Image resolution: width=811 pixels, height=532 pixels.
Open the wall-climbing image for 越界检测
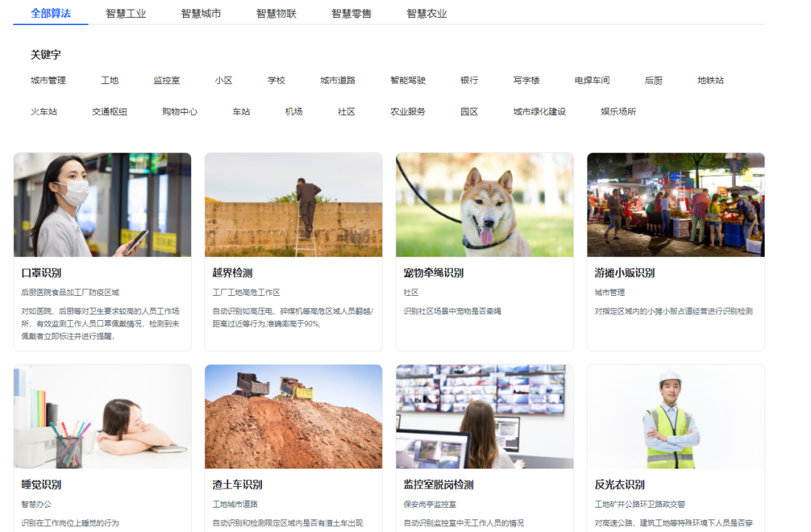pyautogui.click(x=294, y=204)
